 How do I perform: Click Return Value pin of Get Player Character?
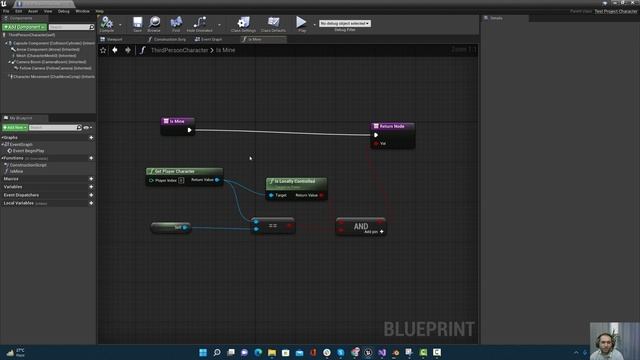coord(217,180)
